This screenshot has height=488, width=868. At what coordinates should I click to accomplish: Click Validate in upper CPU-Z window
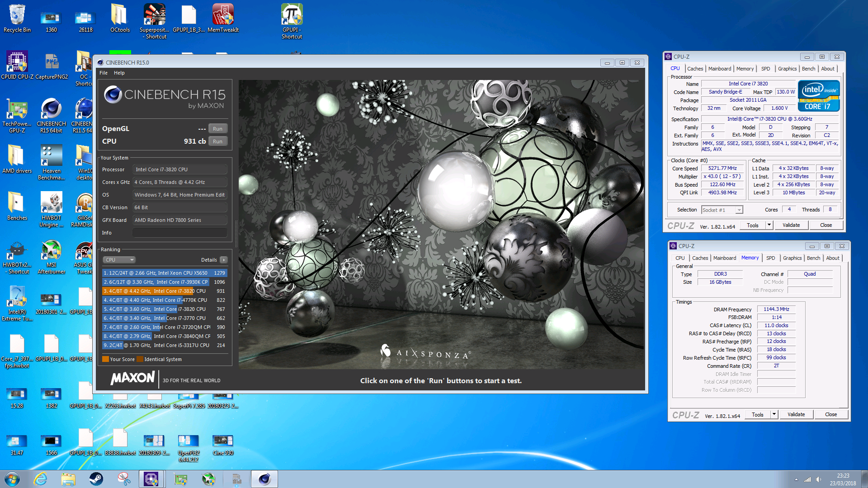(x=791, y=225)
